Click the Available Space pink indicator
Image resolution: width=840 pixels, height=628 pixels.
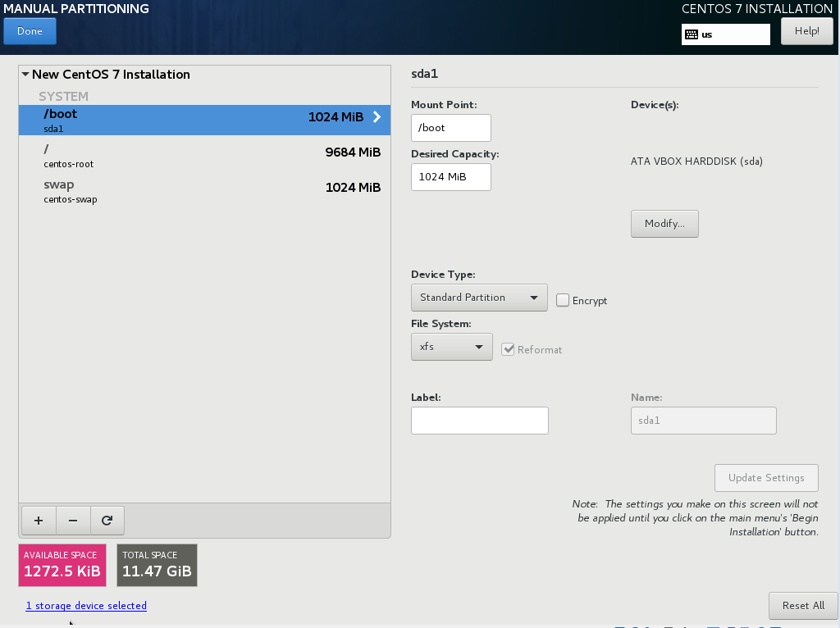62,565
